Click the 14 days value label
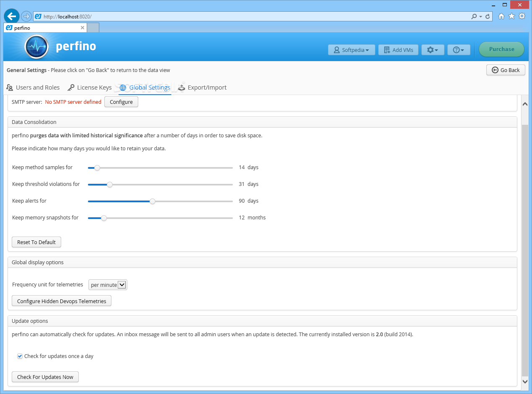This screenshot has width=532, height=394. tap(248, 167)
